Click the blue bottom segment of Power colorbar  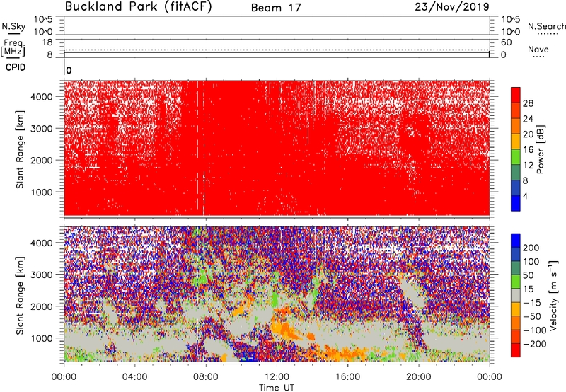pos(516,203)
